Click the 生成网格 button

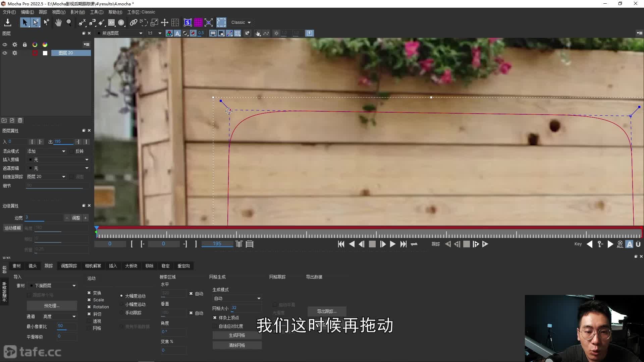(x=237, y=335)
